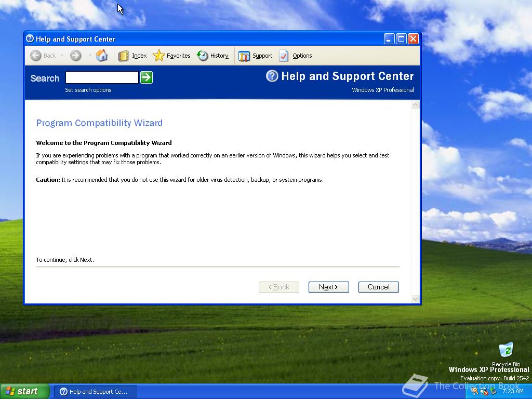Cancel the Program Compatibility Wizard
Screen dimensions: 532x399
click(x=378, y=287)
